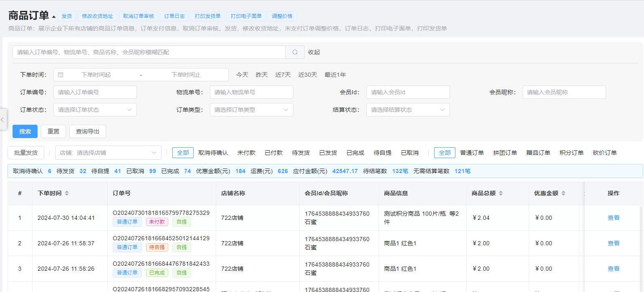Screen dimensions: 644x292
Task: Open the 结算状态 dropdown
Action: 408,110
